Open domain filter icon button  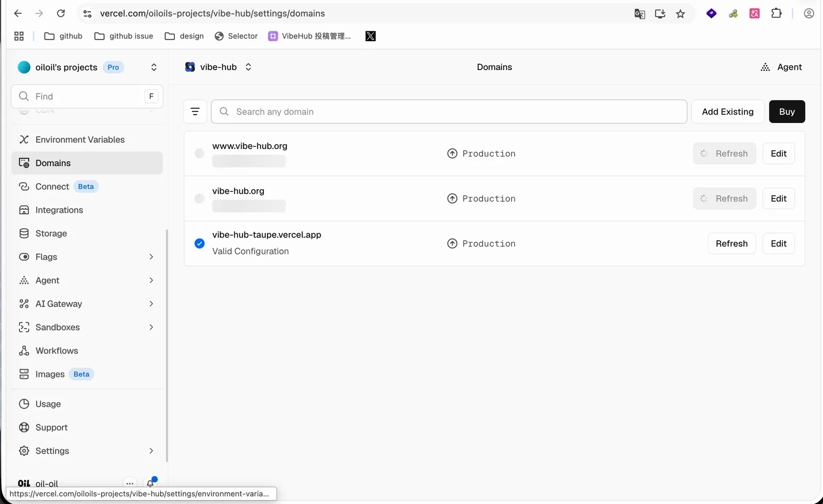point(195,112)
